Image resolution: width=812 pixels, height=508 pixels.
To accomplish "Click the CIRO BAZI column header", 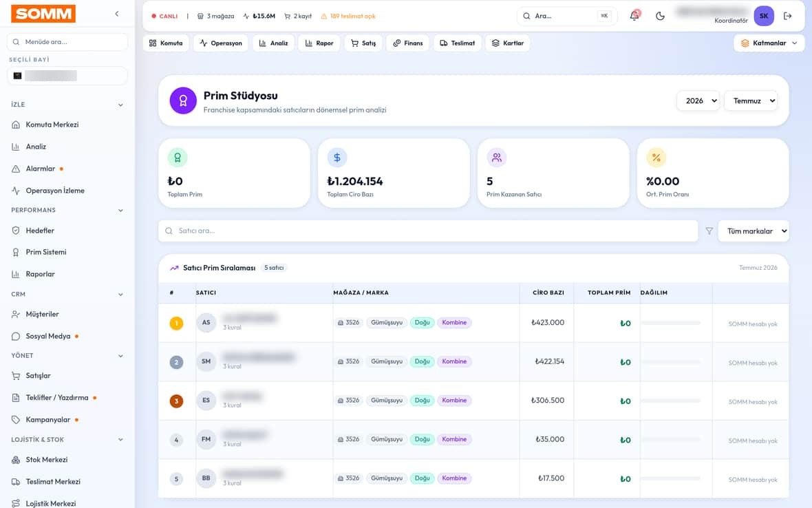I will [548, 293].
